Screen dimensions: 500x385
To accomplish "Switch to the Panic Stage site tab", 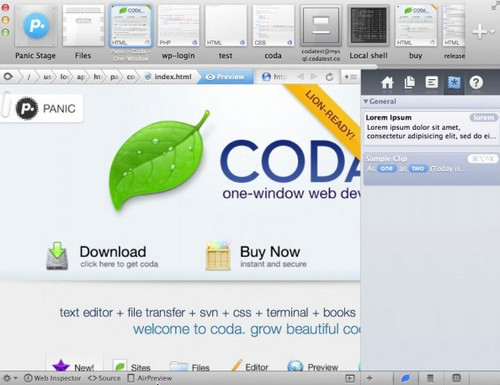I will [36, 32].
